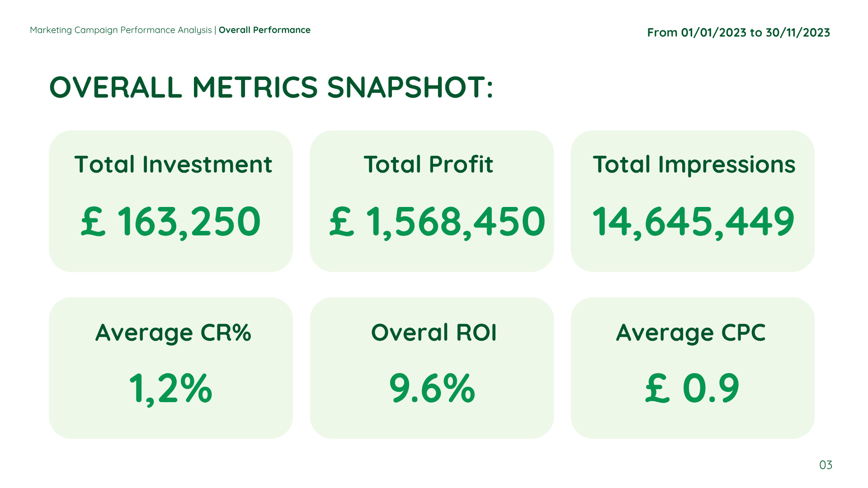868x488 pixels.
Task: Select the Total Profit card label
Action: pyautogui.click(x=428, y=164)
